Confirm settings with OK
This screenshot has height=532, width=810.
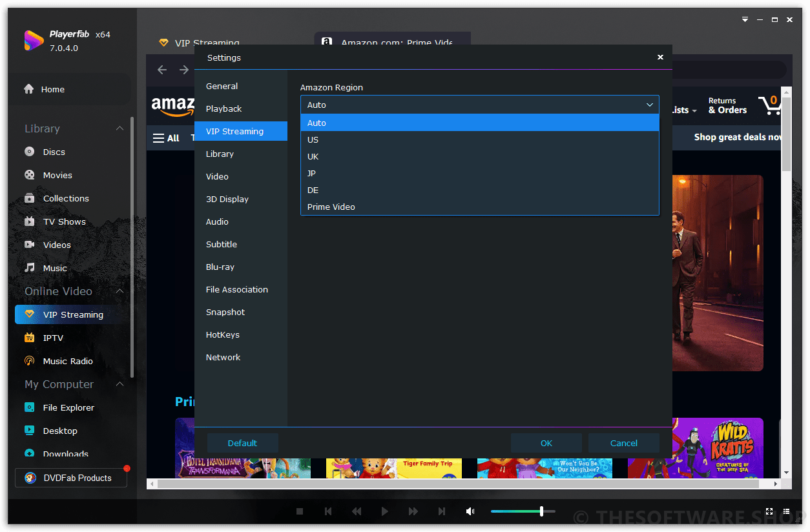pos(546,443)
